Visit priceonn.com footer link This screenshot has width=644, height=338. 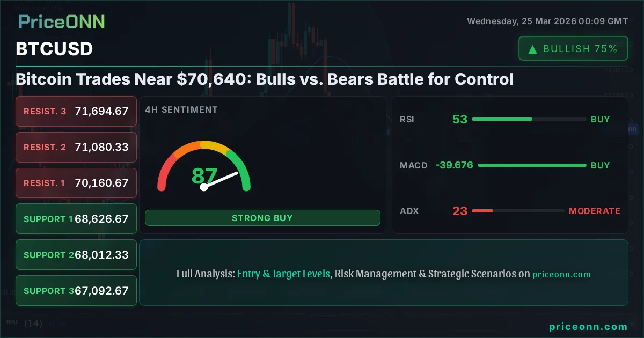tap(588, 327)
